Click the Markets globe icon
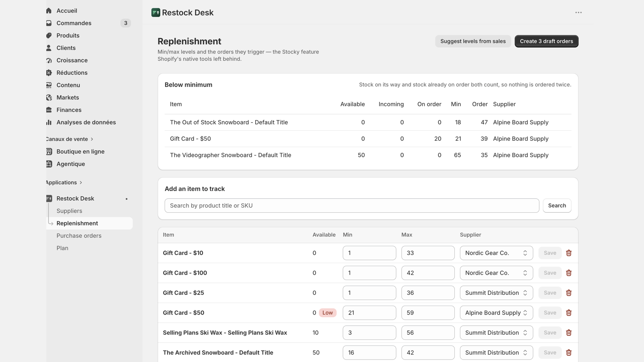This screenshot has width=644, height=362. (x=49, y=98)
